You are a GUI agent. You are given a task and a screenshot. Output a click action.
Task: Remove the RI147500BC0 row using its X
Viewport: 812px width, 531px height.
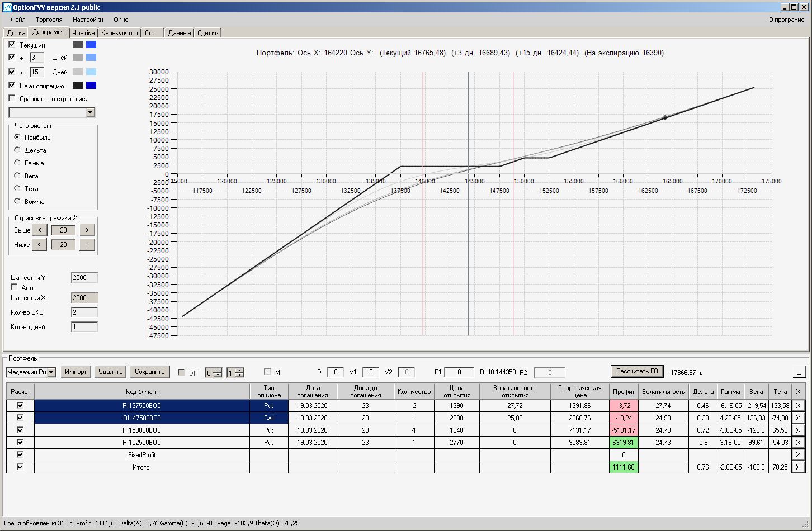(x=798, y=418)
